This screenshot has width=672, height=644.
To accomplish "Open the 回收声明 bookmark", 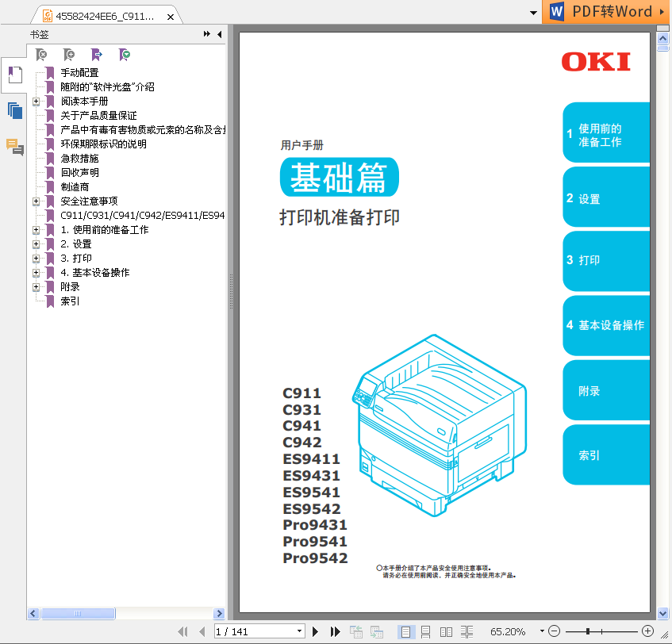I will pos(79,173).
